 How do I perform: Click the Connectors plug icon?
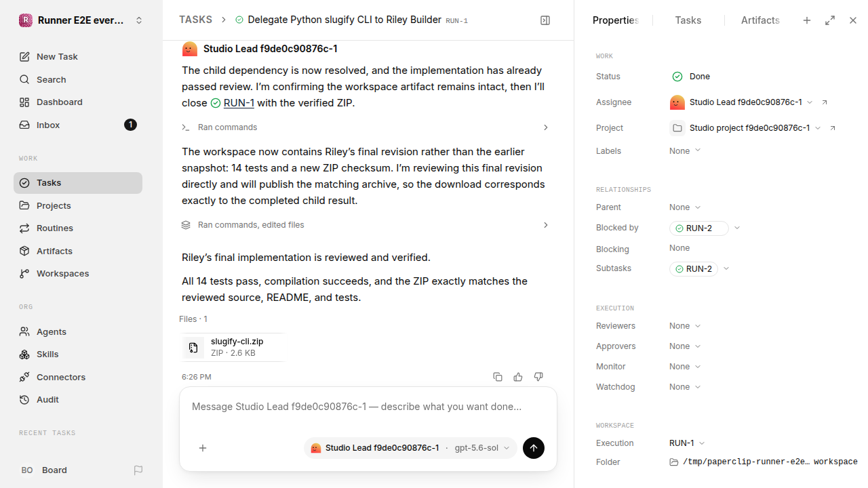[24, 377]
